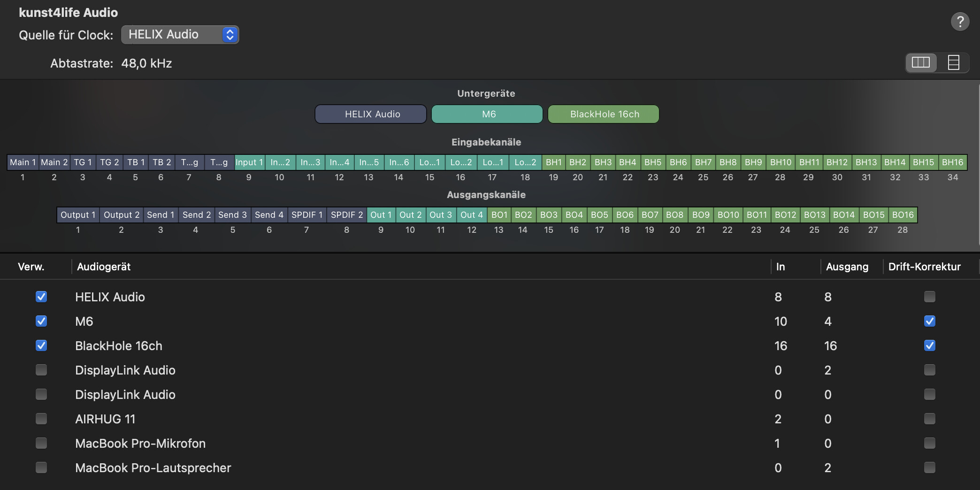This screenshot has height=490, width=980.
Task: Select the BH16 input channel cell
Action: pos(952,162)
